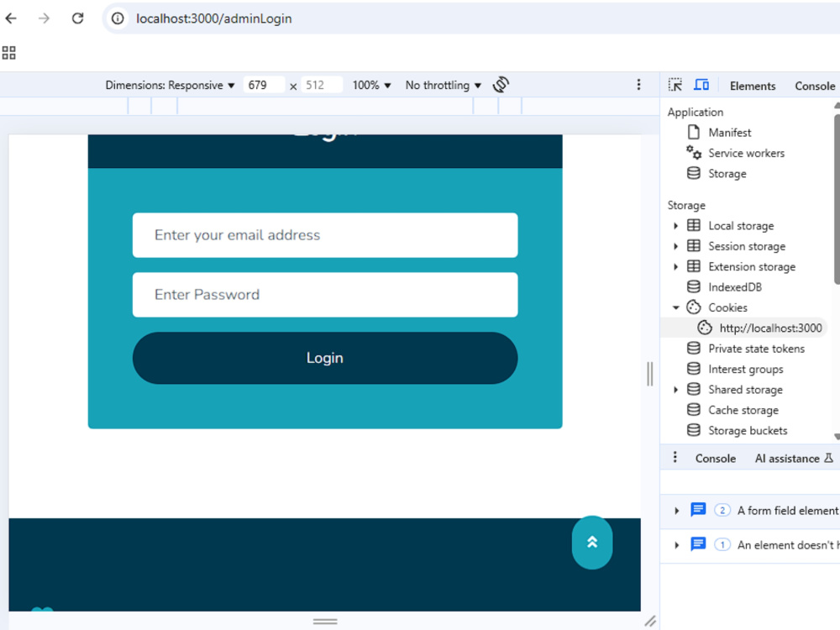
Task: Click the Cookies cookie icon
Action: [x=694, y=307]
